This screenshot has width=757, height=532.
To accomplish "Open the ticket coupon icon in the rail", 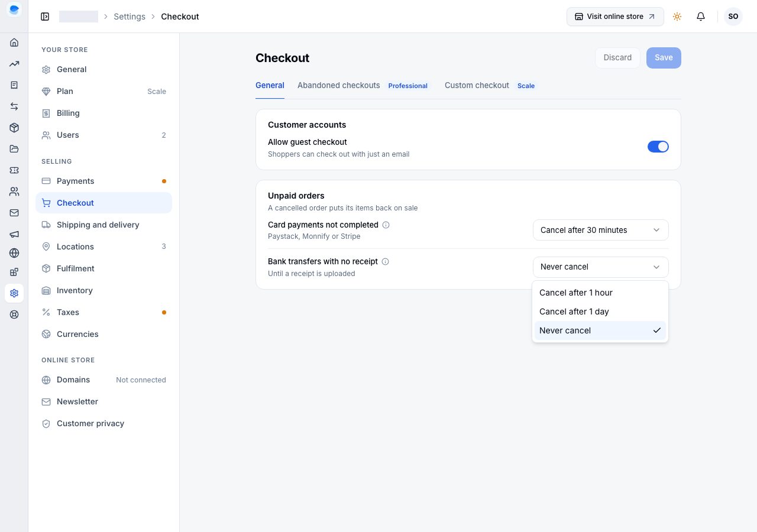I will [x=14, y=170].
